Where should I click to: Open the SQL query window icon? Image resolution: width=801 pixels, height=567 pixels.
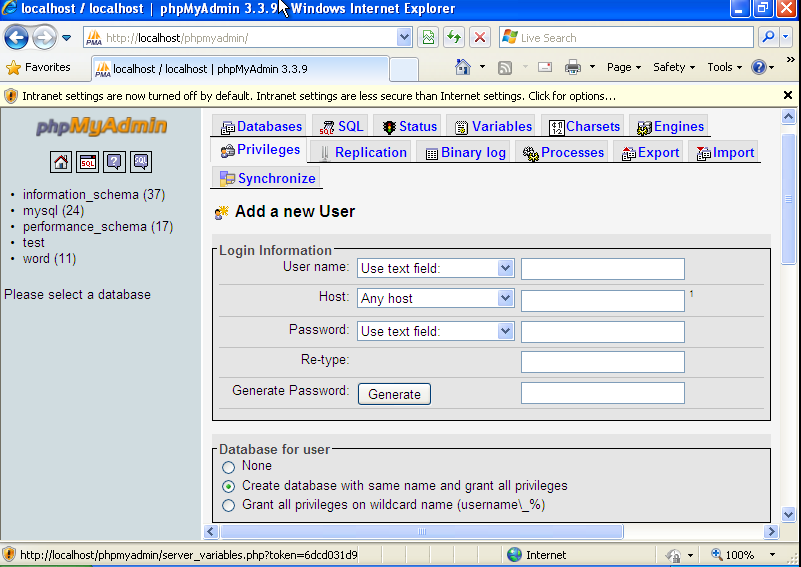(x=88, y=161)
